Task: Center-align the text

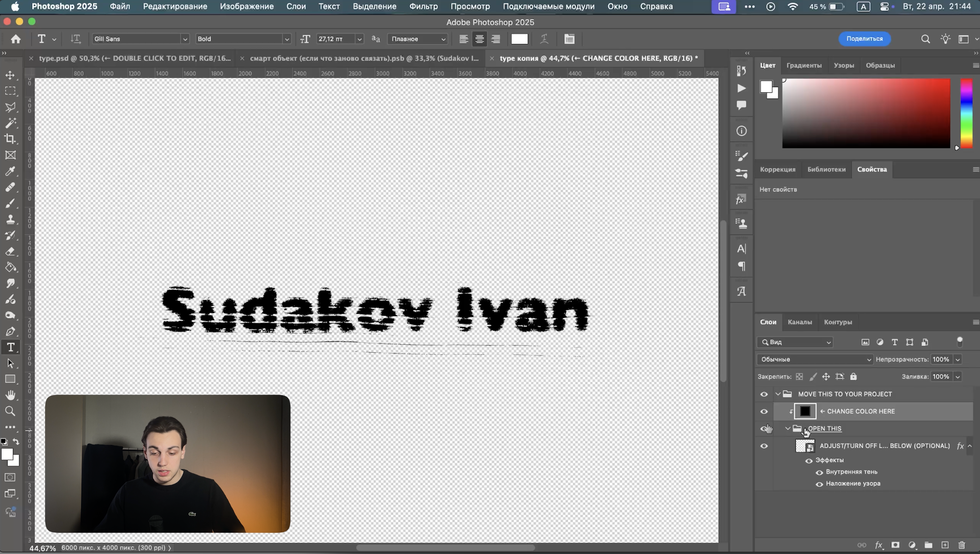Action: [479, 39]
